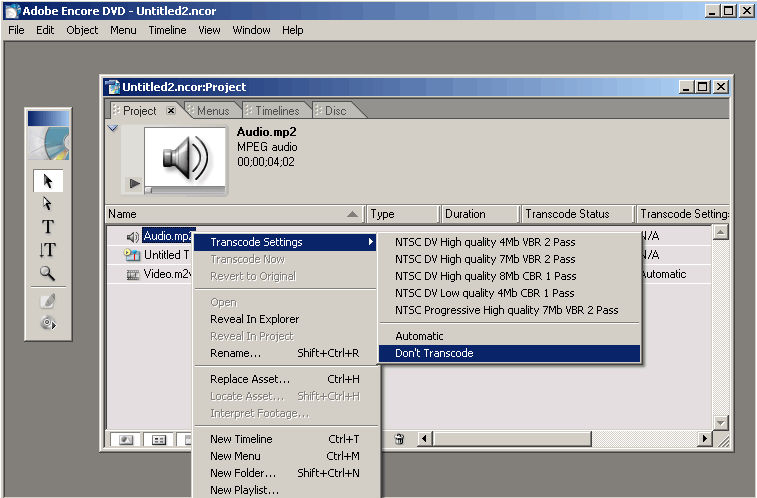Select Don't Transcode option
Image resolution: width=757 pixels, height=498 pixels.
(x=509, y=353)
